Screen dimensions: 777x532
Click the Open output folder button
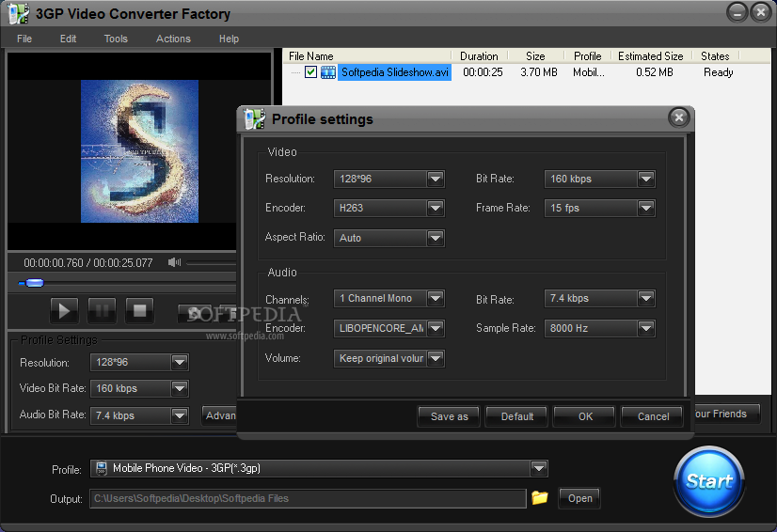579,498
